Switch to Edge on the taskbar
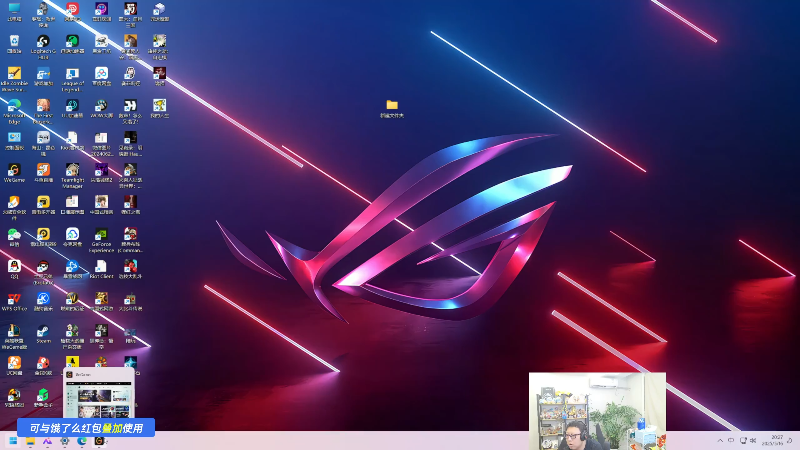The height and width of the screenshot is (450, 800). (x=82, y=441)
